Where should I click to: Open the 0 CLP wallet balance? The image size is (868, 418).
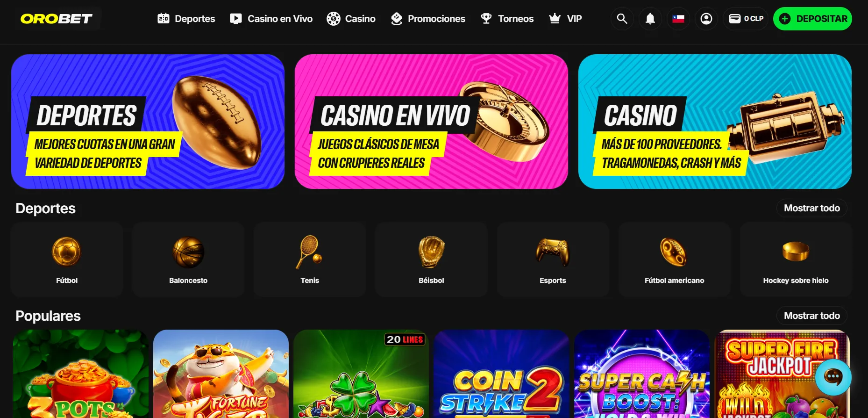pyautogui.click(x=746, y=19)
